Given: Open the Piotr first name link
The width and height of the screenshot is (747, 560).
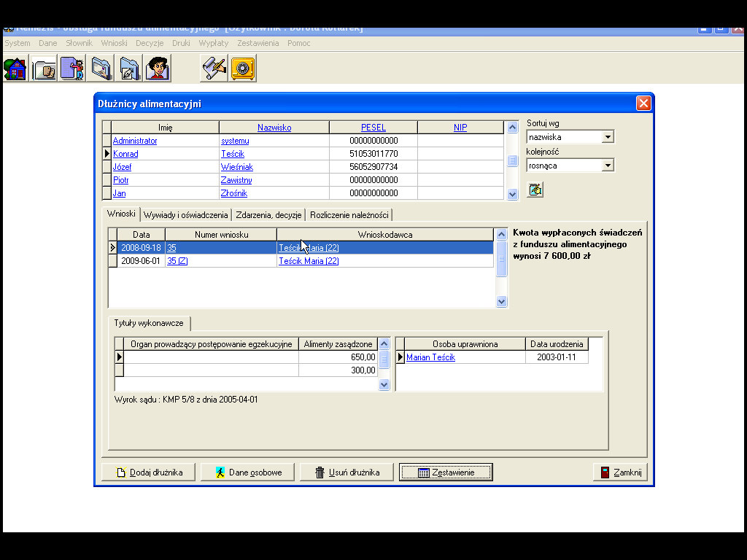Looking at the screenshot, I should coord(120,181).
